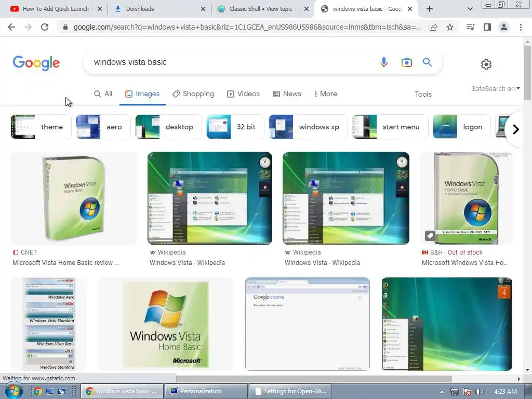
Task: Open the media control queue icon
Action: (470, 27)
